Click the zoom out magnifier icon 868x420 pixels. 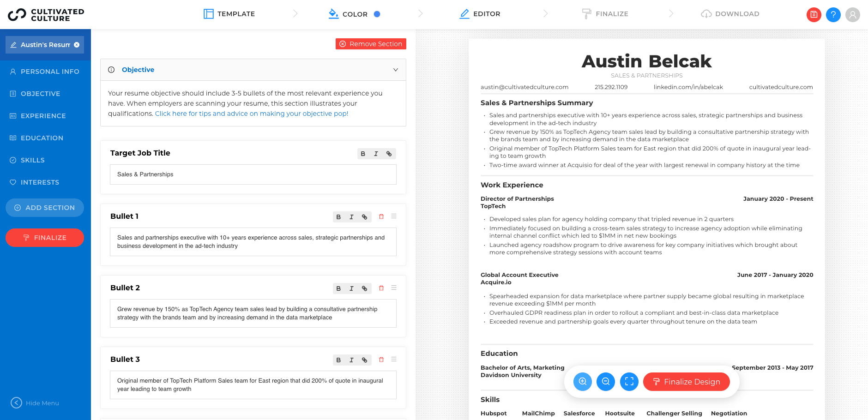605,382
